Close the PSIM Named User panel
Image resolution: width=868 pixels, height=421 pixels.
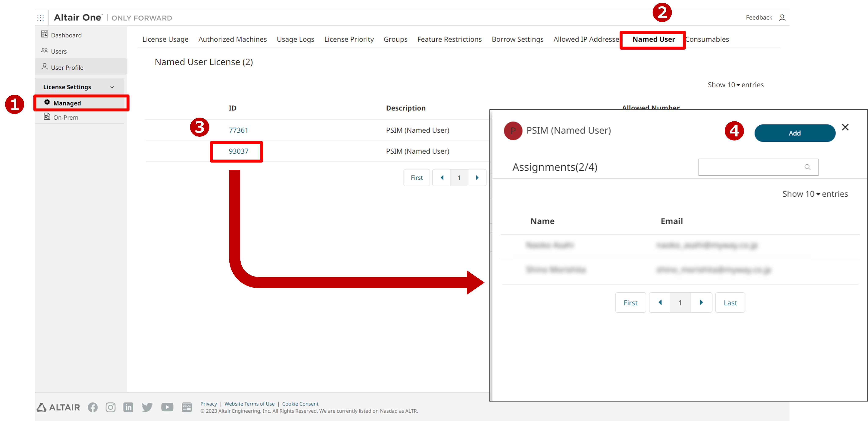pyautogui.click(x=845, y=127)
